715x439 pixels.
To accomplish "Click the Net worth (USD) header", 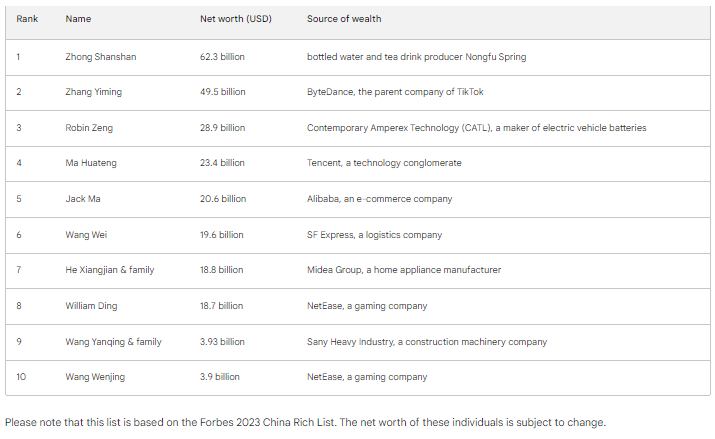I will (236, 19).
